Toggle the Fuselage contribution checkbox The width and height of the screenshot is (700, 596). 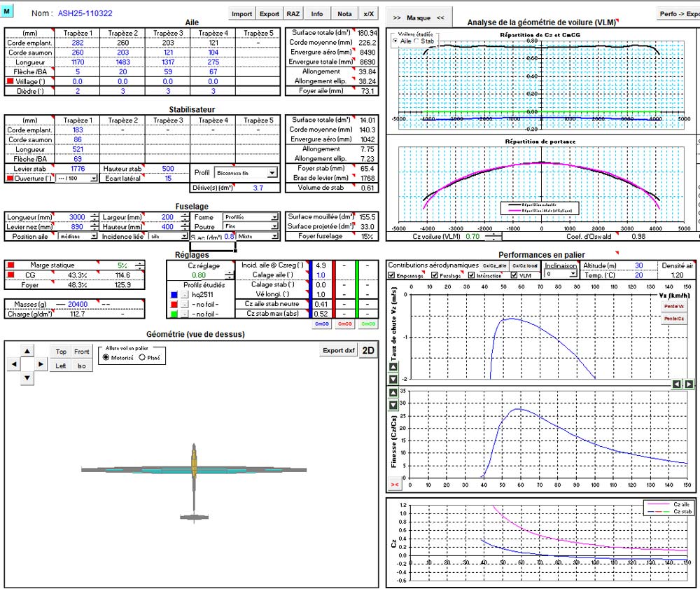(x=435, y=275)
